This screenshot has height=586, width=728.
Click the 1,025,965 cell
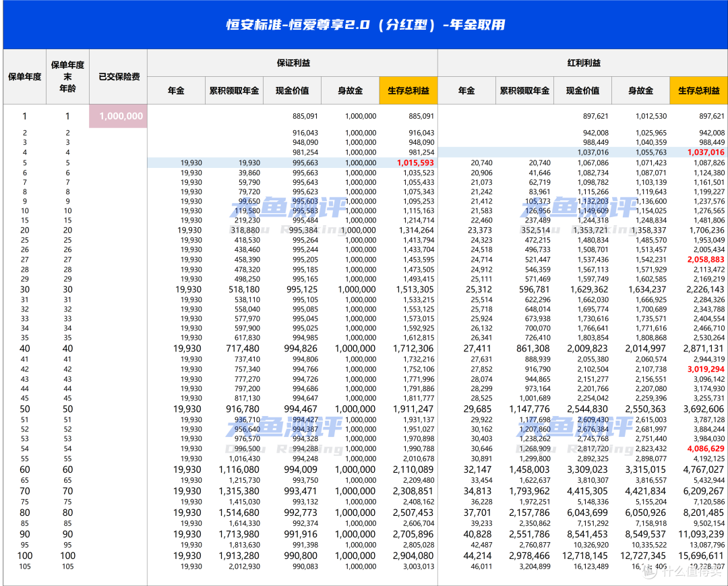click(x=651, y=133)
